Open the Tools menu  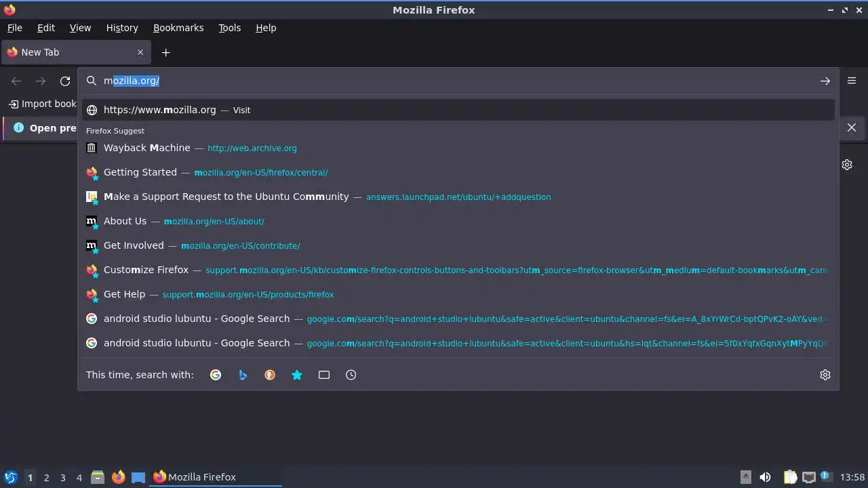229,28
